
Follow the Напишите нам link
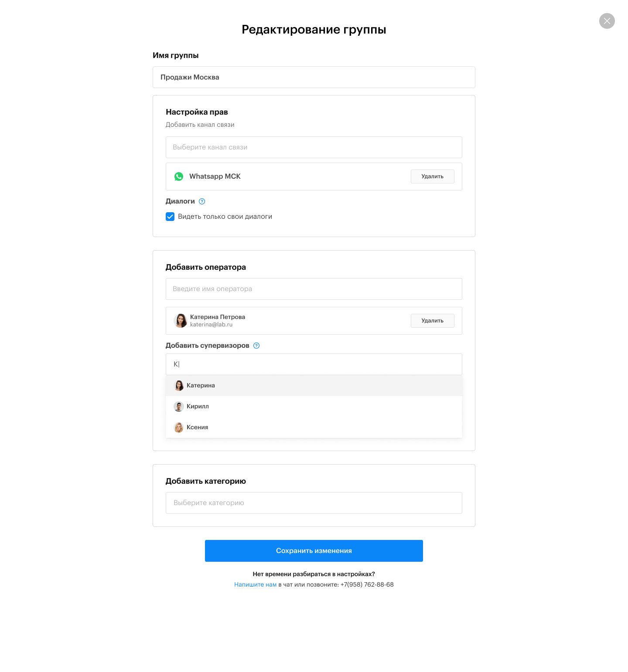coord(255,585)
